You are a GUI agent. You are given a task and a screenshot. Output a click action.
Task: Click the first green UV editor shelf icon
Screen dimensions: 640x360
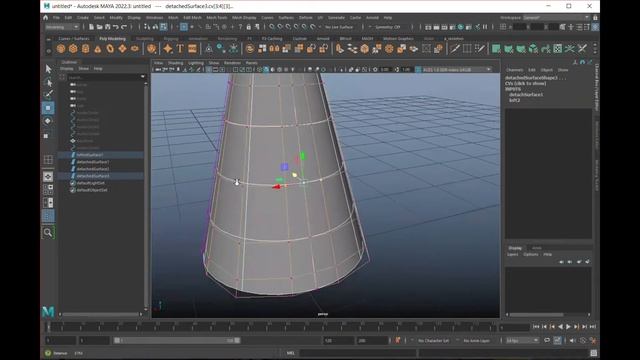[x=496, y=49]
